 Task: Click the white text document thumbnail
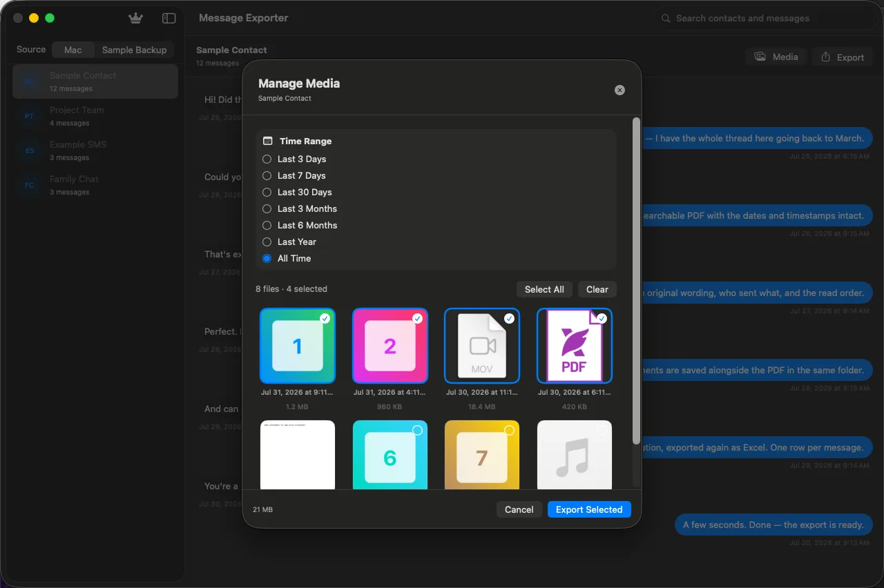tap(298, 455)
